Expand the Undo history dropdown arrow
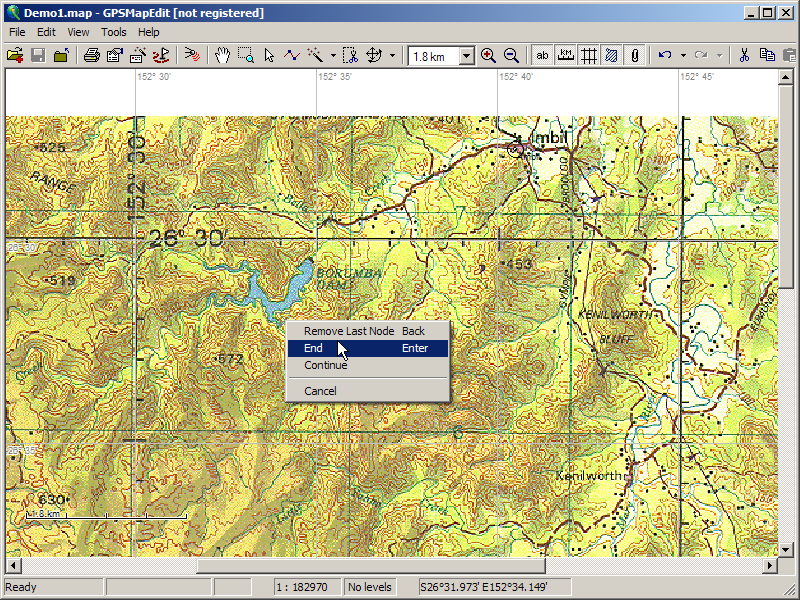 point(683,56)
